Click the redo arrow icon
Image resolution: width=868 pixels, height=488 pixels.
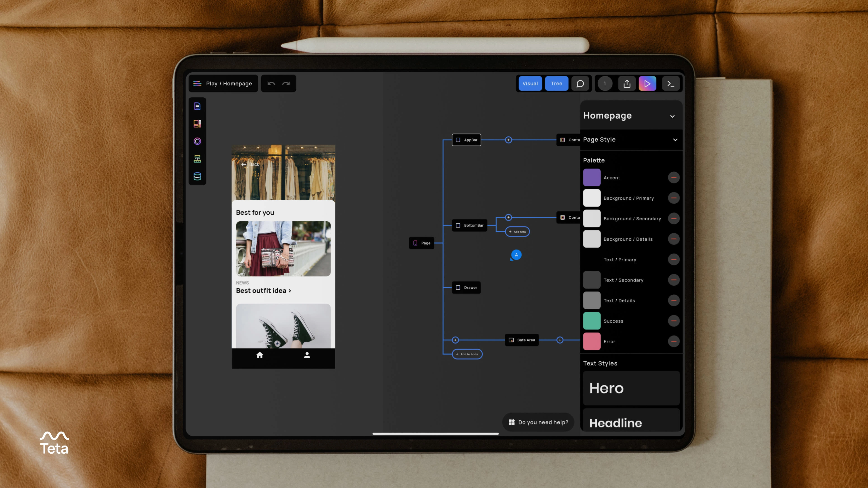286,84
